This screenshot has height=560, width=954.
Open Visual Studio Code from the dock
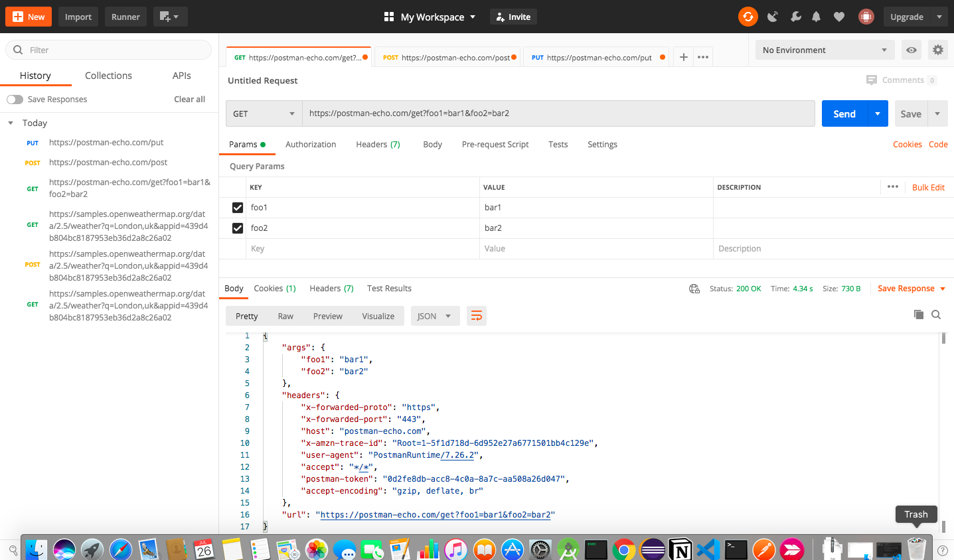click(708, 549)
